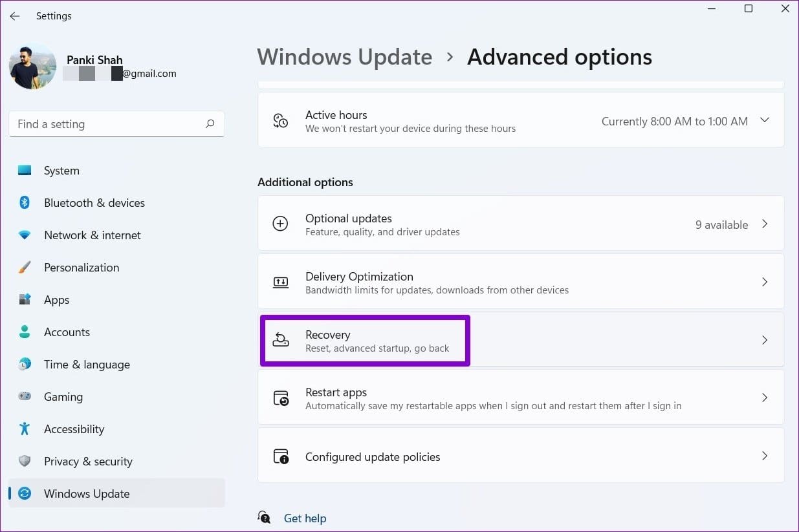Click the search magnifier icon
799x532 pixels.
click(210, 123)
